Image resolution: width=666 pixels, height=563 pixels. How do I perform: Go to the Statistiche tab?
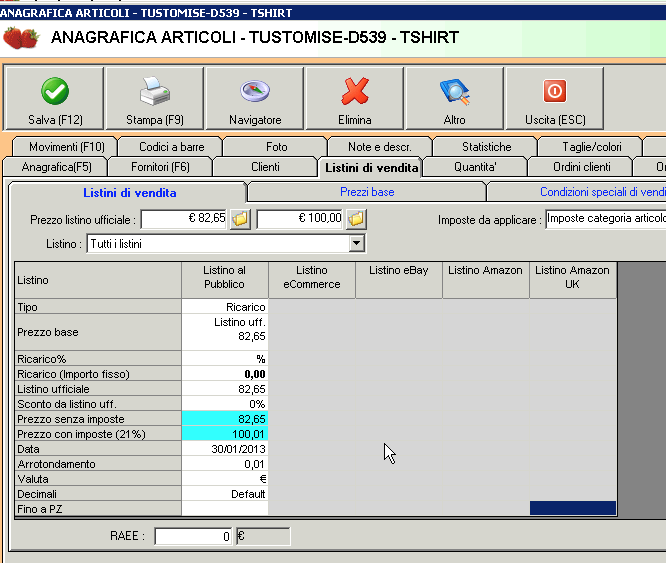point(486,147)
